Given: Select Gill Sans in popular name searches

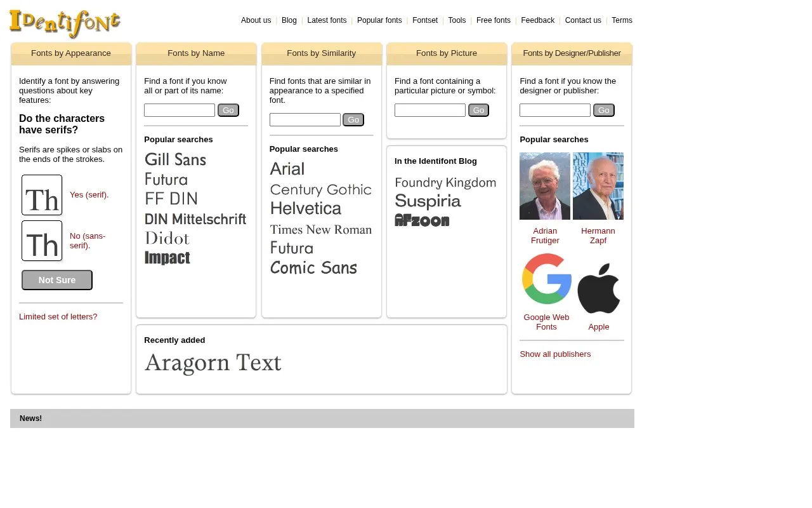Looking at the screenshot, I should point(175,159).
